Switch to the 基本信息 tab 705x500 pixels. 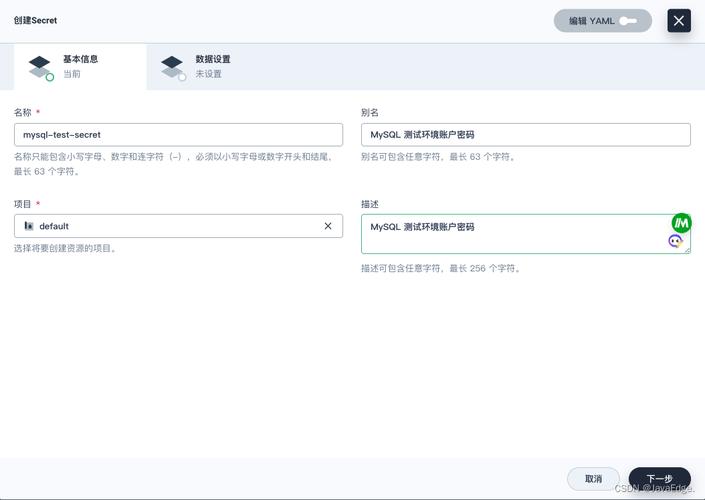(80, 67)
